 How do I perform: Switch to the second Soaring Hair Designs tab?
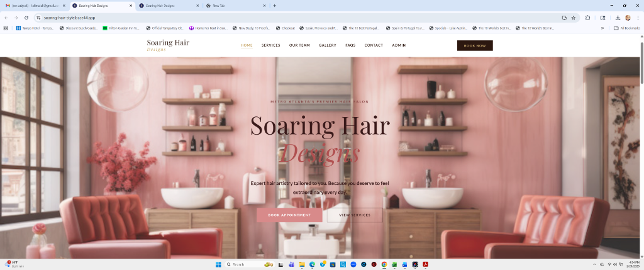[169, 6]
